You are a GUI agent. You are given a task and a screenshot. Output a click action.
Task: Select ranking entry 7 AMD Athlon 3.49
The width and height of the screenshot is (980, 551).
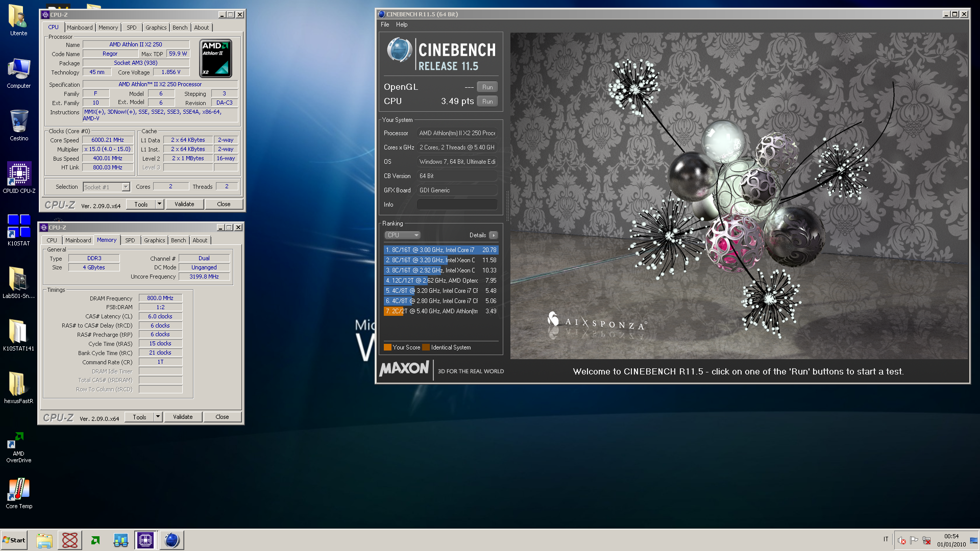pos(440,311)
